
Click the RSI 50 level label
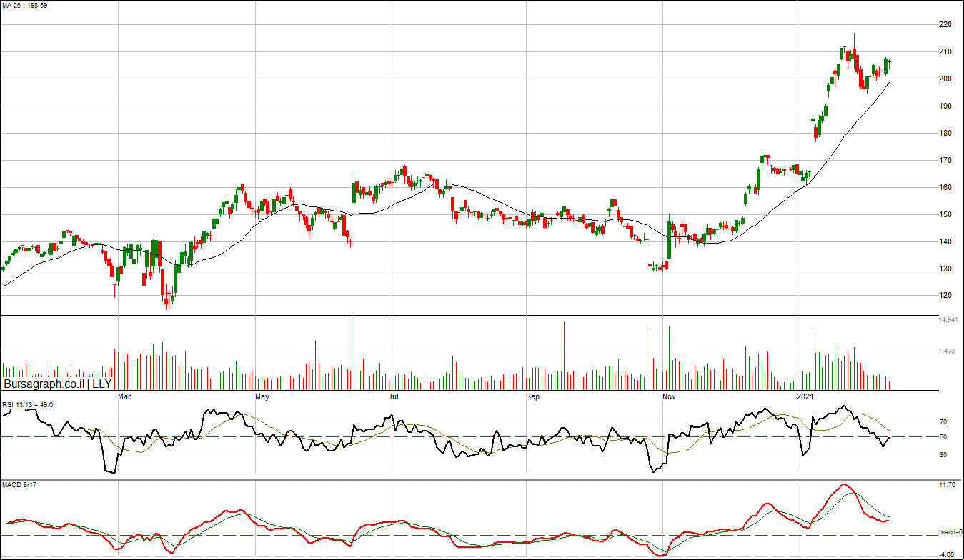click(x=943, y=437)
